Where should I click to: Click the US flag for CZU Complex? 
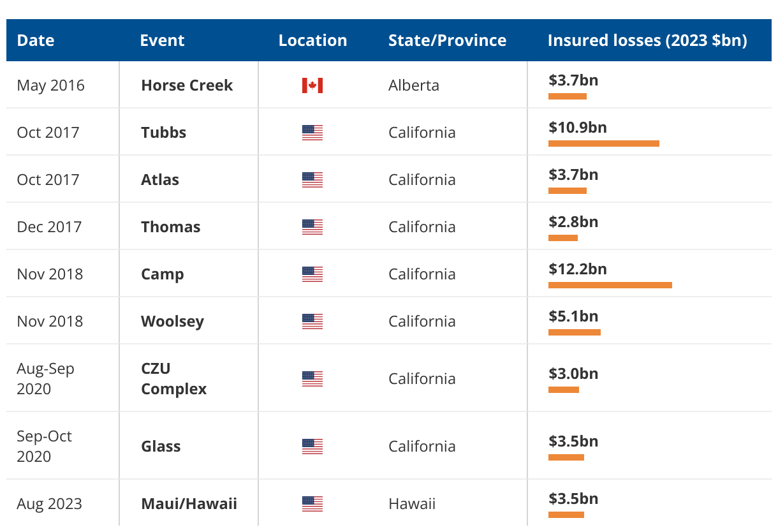pyautogui.click(x=312, y=379)
